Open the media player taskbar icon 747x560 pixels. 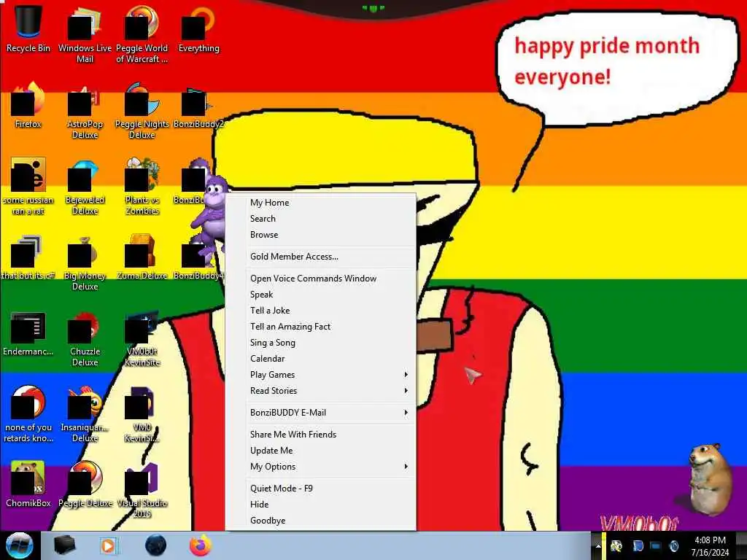pyautogui.click(x=109, y=545)
